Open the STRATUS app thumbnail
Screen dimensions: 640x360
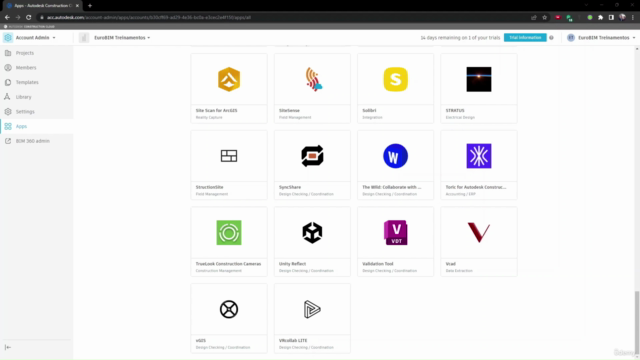[x=479, y=79]
